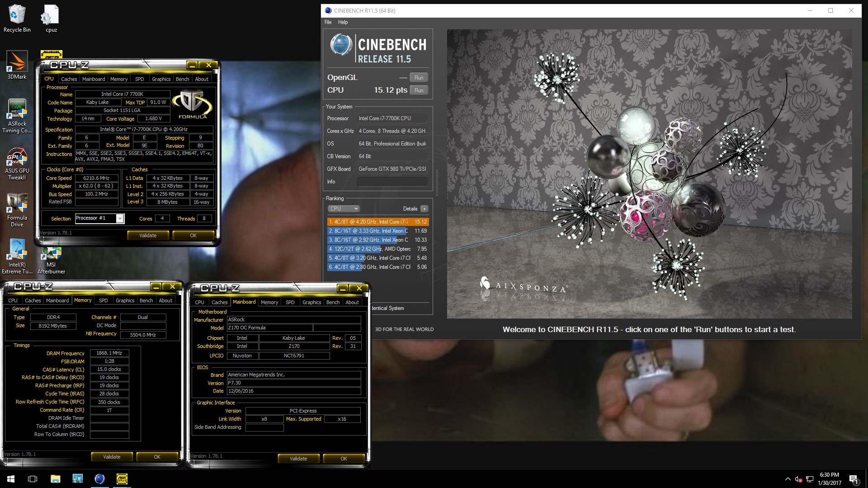Open Bench tab in top CPU-Z window
868x488 pixels.
click(183, 79)
